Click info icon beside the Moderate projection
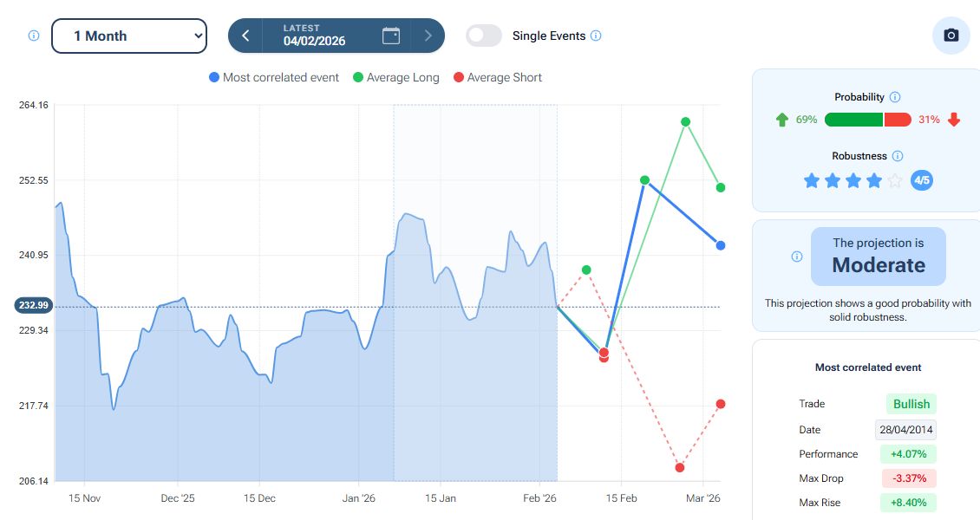 coord(797,257)
